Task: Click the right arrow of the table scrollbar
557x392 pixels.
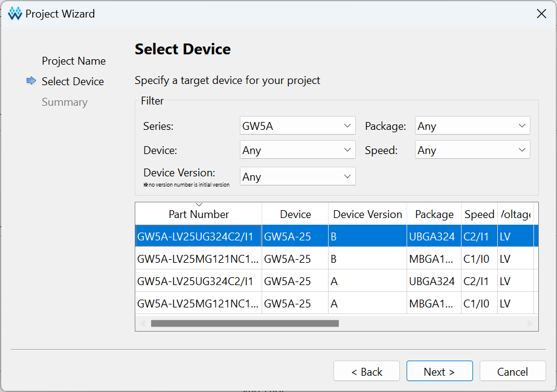Action: pyautogui.click(x=530, y=324)
